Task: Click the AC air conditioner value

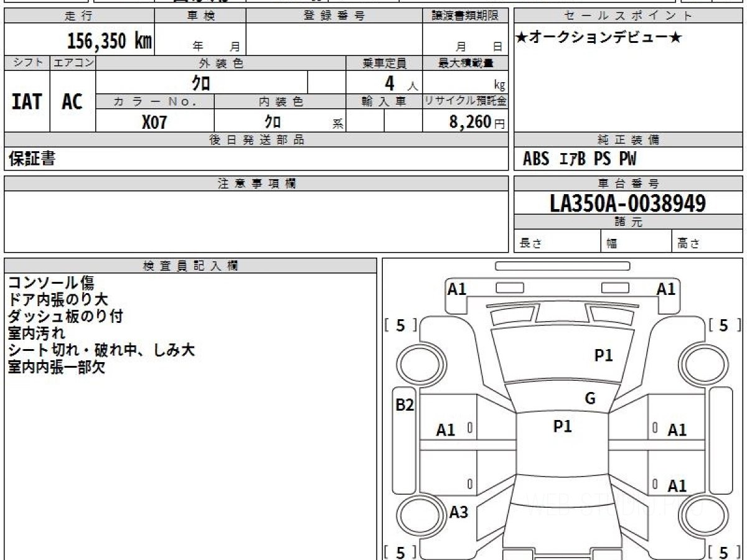Action: [72, 101]
